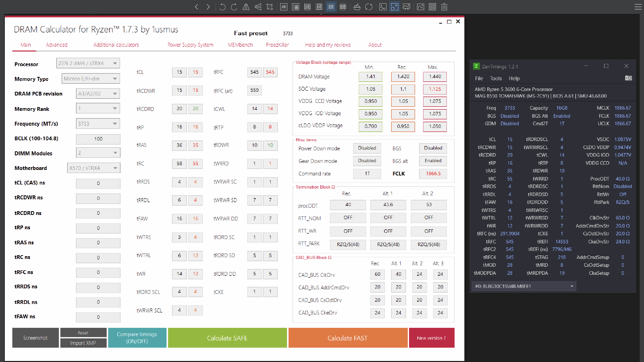The width and height of the screenshot is (644, 362).
Task: Click the BCLK (100-104.8) input field
Action: click(98, 139)
